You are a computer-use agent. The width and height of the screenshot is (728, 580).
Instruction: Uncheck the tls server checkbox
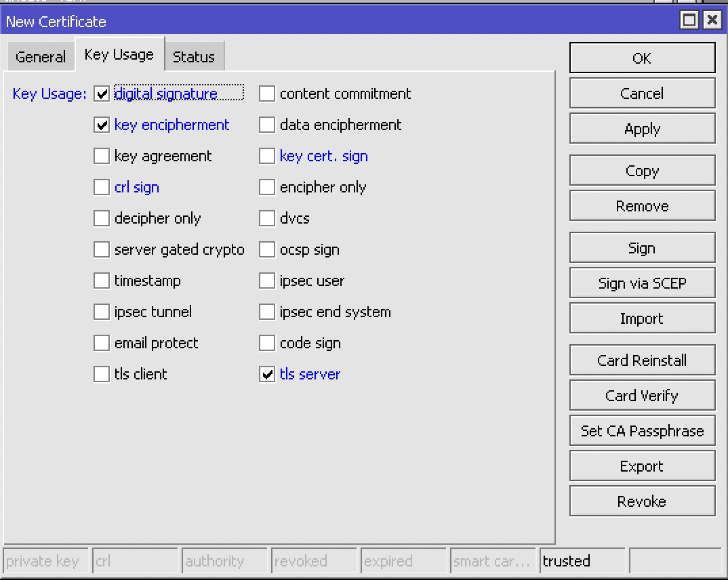267,375
